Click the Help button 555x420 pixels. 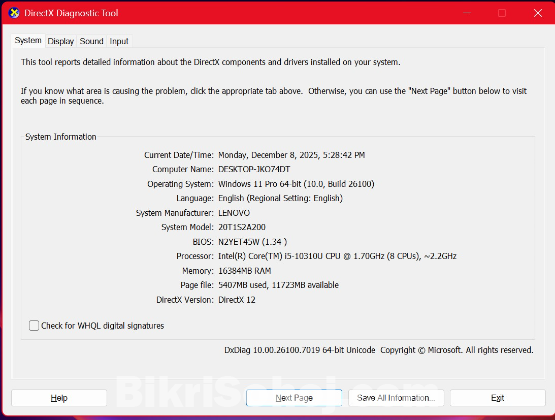(x=59, y=398)
